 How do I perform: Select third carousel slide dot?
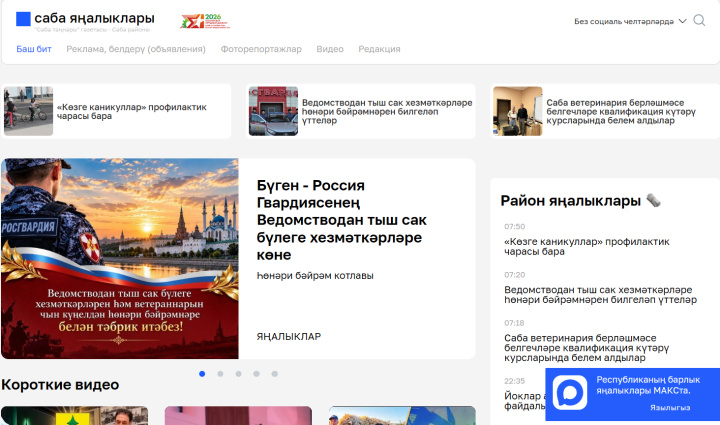click(238, 374)
